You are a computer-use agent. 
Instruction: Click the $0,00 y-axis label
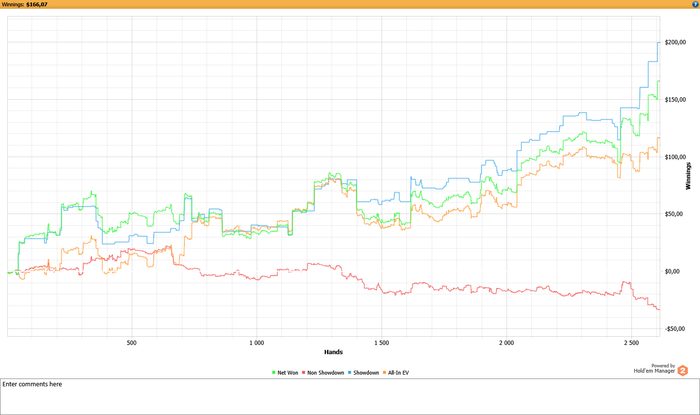[x=670, y=271]
